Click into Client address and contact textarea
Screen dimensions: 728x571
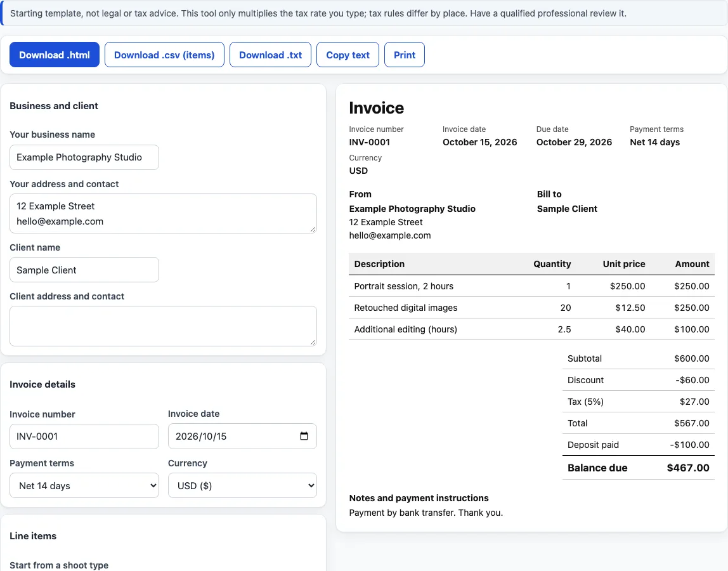click(163, 326)
